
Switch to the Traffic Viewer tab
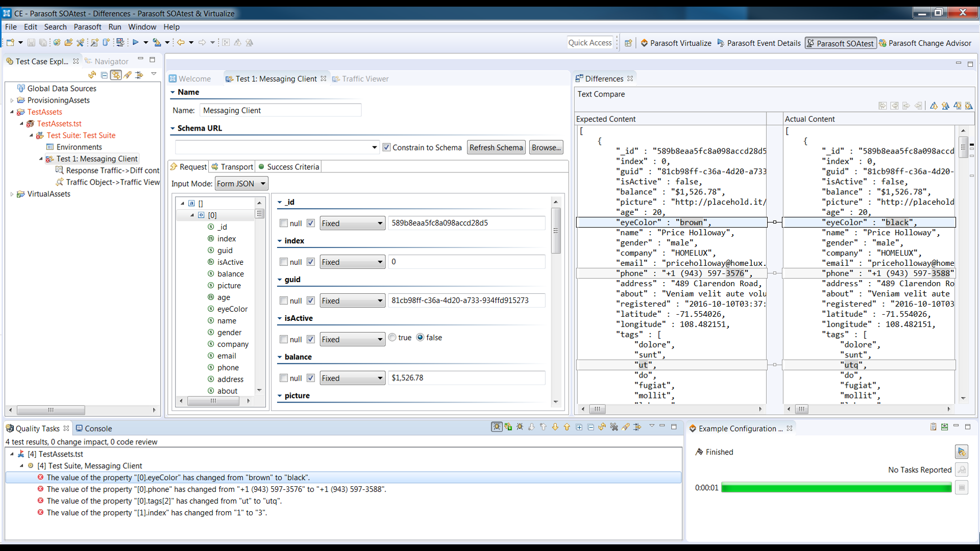point(365,79)
